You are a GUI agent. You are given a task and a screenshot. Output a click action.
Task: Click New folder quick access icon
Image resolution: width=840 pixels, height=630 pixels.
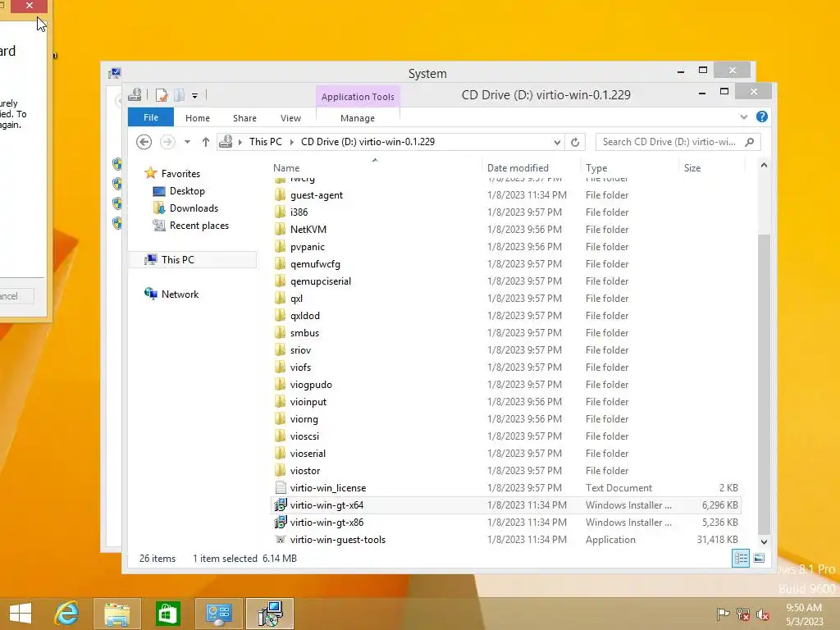[x=180, y=95]
